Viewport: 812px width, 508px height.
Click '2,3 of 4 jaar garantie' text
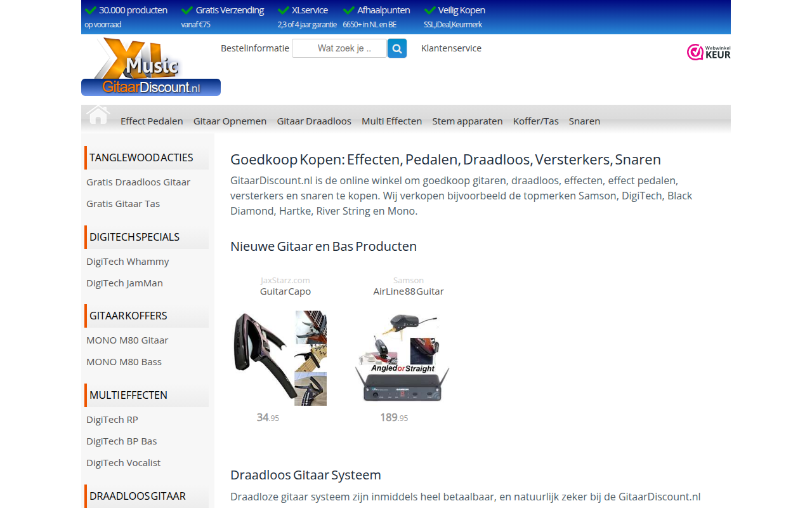(x=307, y=25)
